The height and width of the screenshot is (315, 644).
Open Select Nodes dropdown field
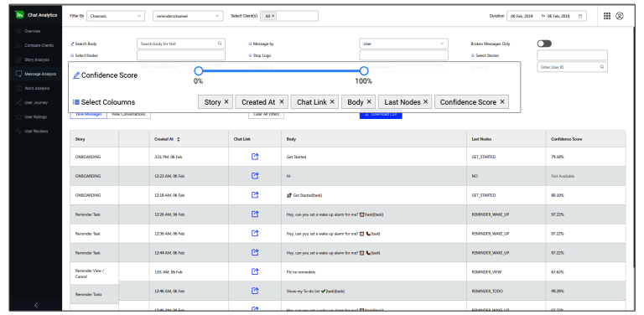click(x=181, y=55)
